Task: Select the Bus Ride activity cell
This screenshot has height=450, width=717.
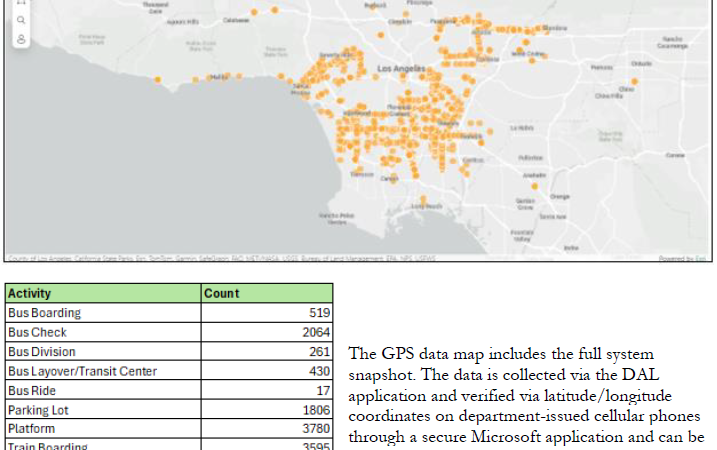Action: 103,391
